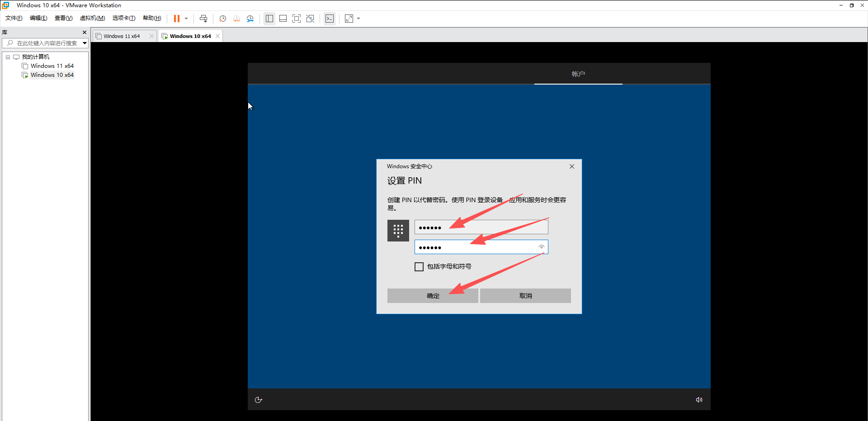Take a snapshot of this virtual machine
The height and width of the screenshot is (421, 868).
(x=223, y=19)
